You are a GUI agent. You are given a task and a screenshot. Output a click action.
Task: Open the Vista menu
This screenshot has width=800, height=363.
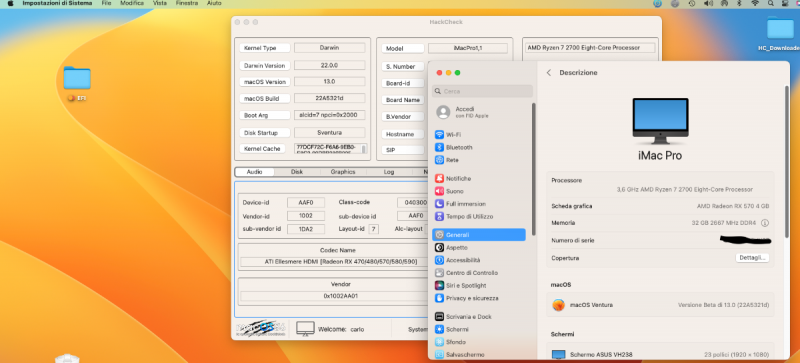[x=160, y=3]
